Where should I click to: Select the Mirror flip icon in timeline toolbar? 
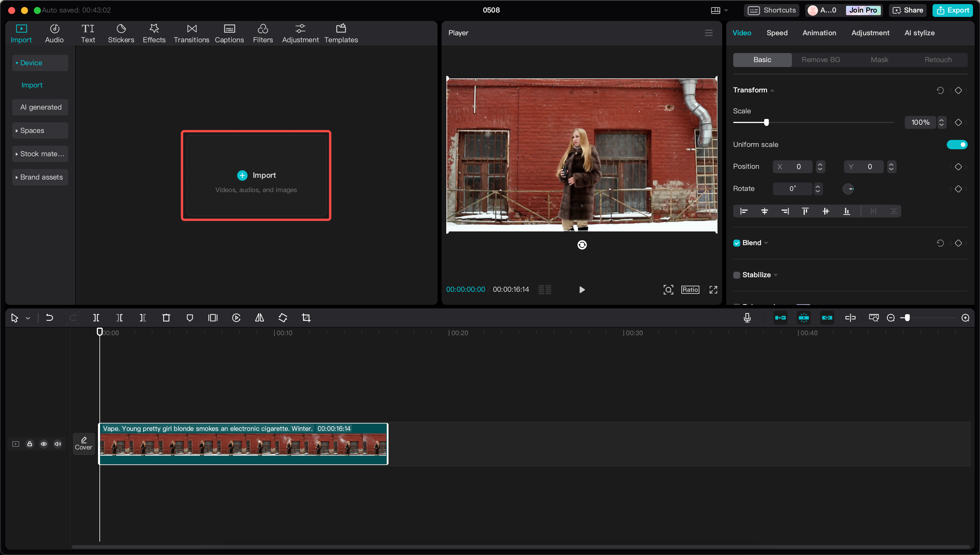[x=259, y=318]
